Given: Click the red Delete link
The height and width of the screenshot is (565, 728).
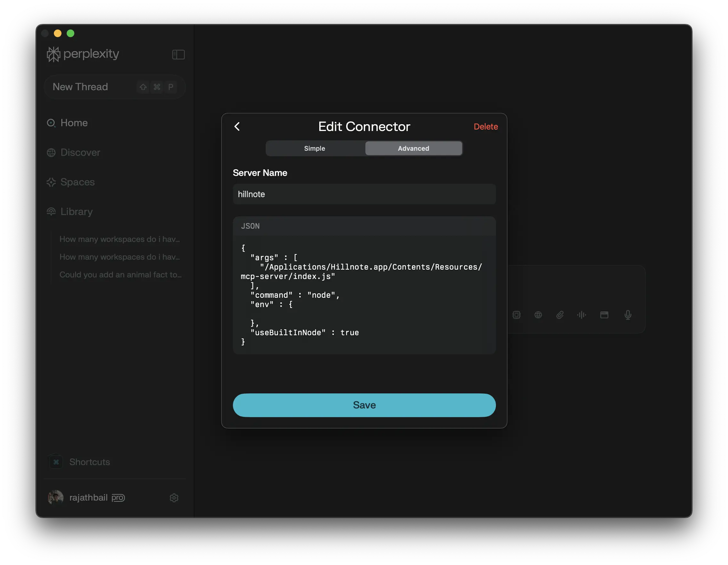Looking at the screenshot, I should click(x=486, y=127).
